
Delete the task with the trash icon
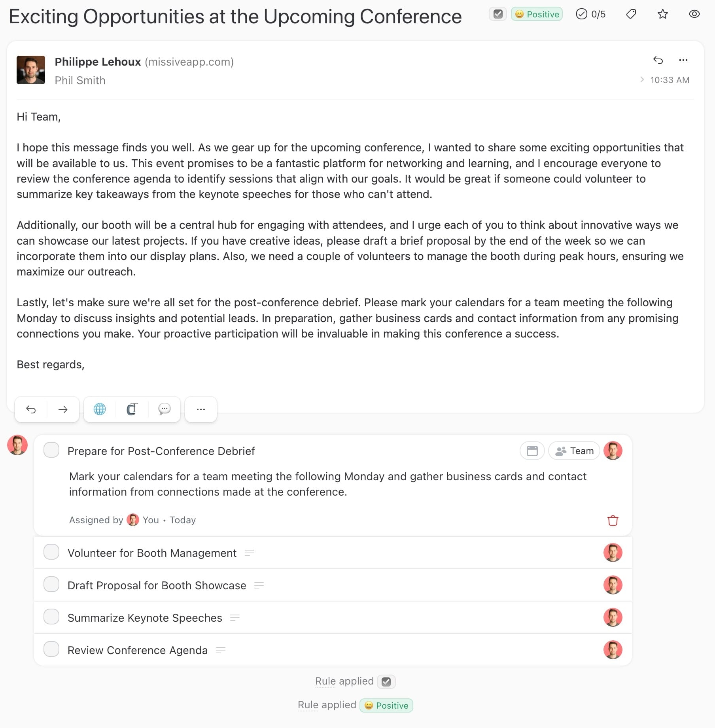tap(613, 521)
